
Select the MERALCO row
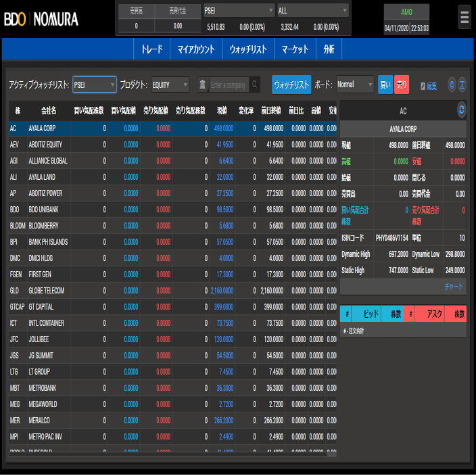click(172, 421)
